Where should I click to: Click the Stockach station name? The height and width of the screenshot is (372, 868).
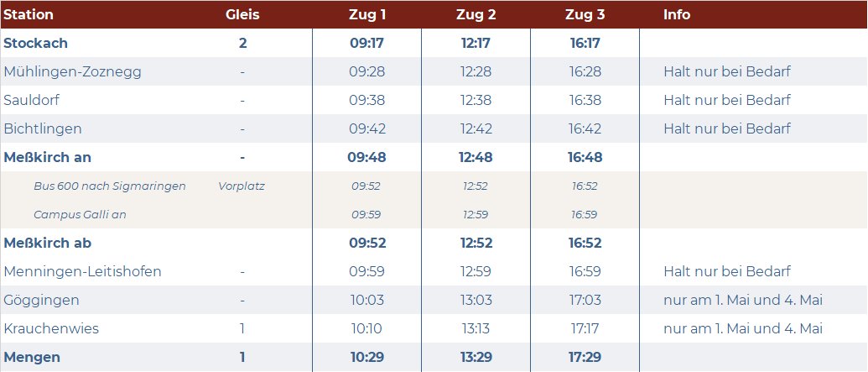pyautogui.click(x=35, y=43)
